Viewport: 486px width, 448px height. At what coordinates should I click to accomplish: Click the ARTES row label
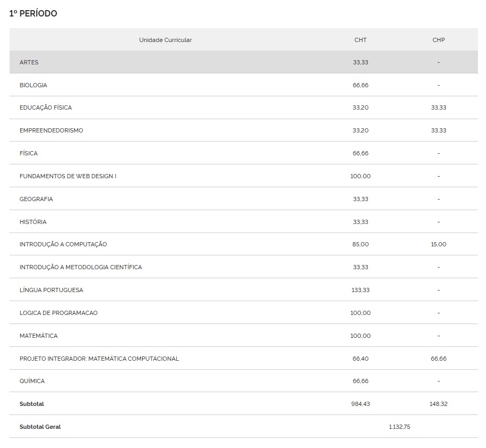[x=29, y=62]
